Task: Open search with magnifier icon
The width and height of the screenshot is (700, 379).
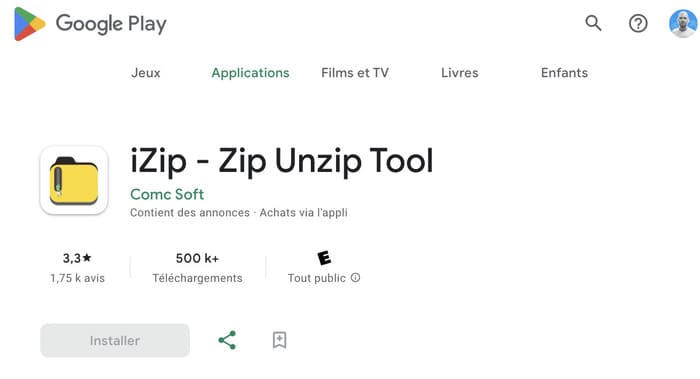Action: [593, 23]
